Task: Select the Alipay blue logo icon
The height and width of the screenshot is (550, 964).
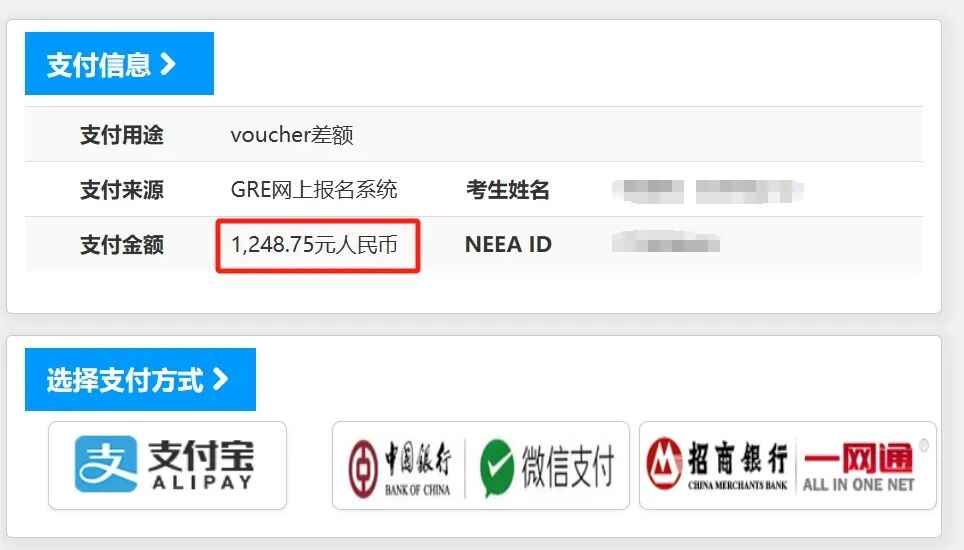Action: coord(106,464)
